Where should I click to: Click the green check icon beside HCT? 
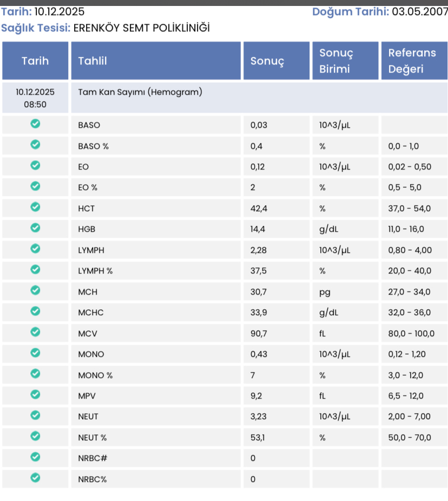pos(35,207)
